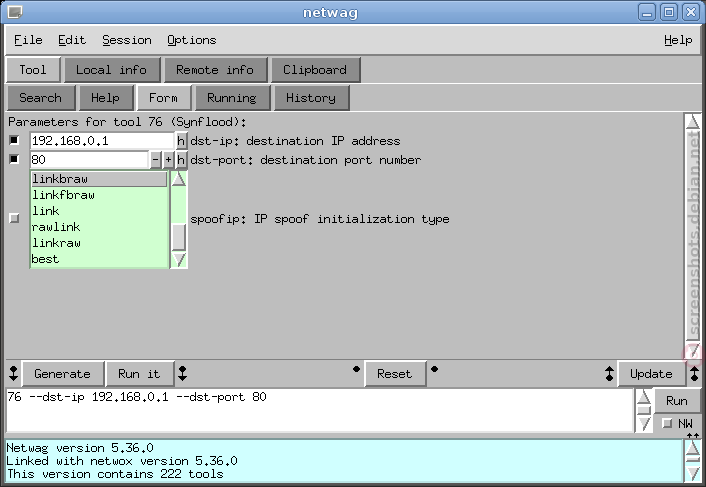Click the Run button beside the command box
This screenshot has width=706, height=487.
(x=676, y=401)
